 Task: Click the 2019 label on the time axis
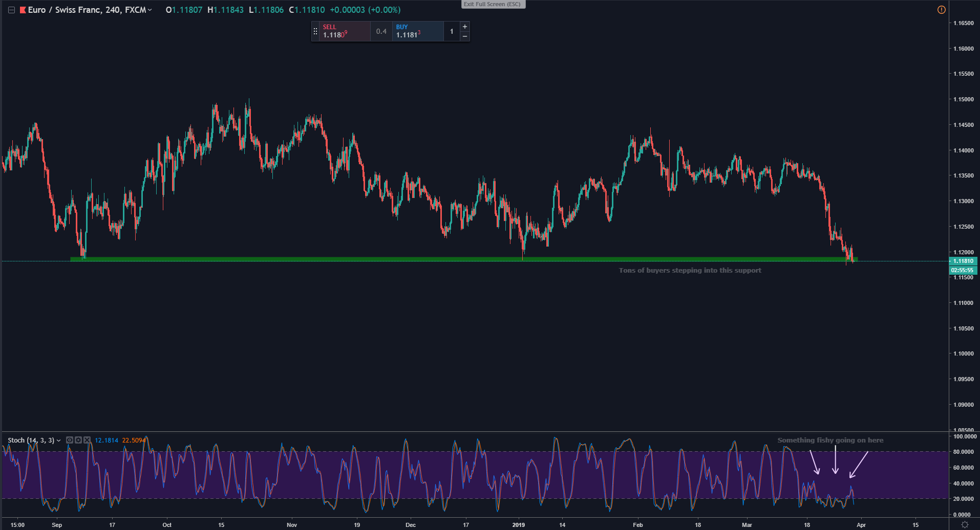pos(519,525)
